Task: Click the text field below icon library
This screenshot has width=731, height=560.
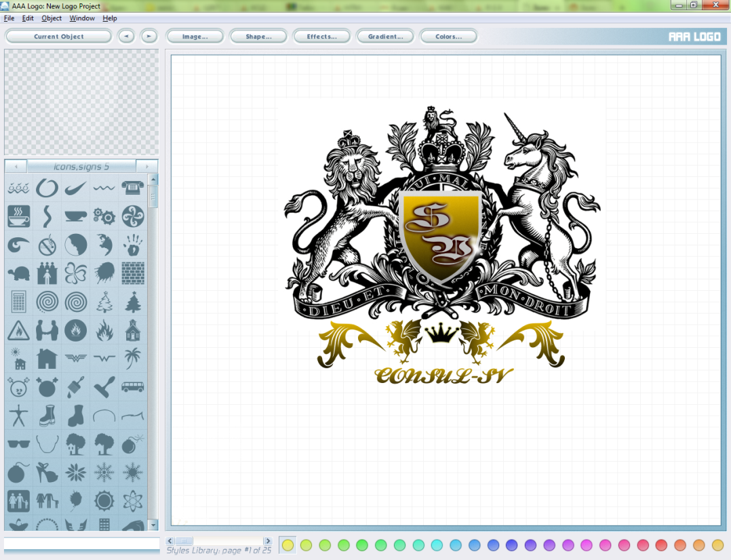Action: [x=82, y=544]
